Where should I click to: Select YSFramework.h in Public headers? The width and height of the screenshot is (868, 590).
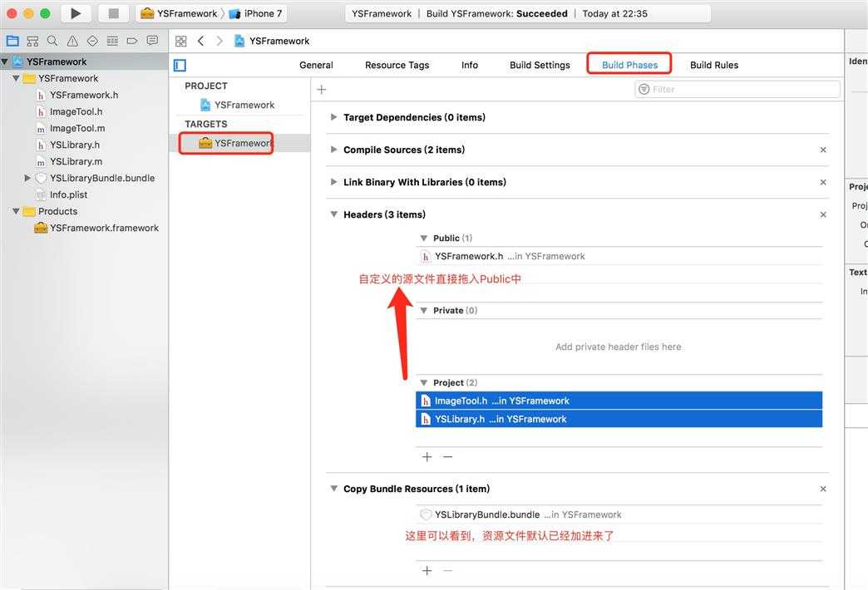click(x=619, y=256)
